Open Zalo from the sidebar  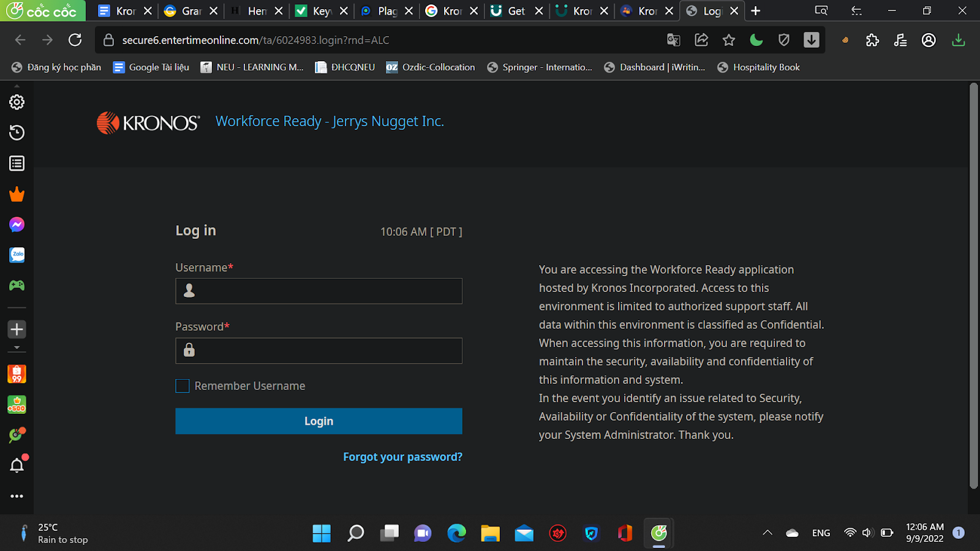click(17, 255)
